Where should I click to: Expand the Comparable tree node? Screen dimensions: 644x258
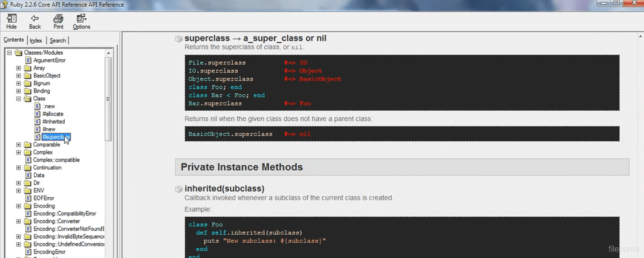click(x=19, y=145)
